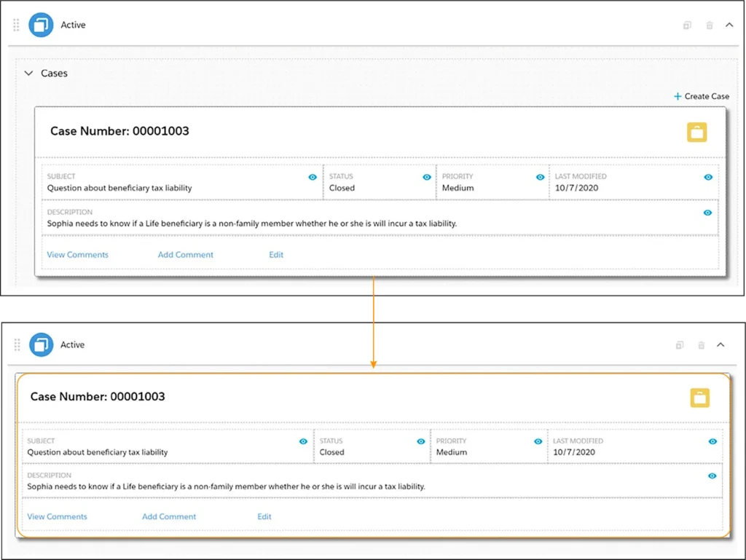Toggle Description visibility eye in lower card
This screenshot has width=746, height=560.
point(712,476)
